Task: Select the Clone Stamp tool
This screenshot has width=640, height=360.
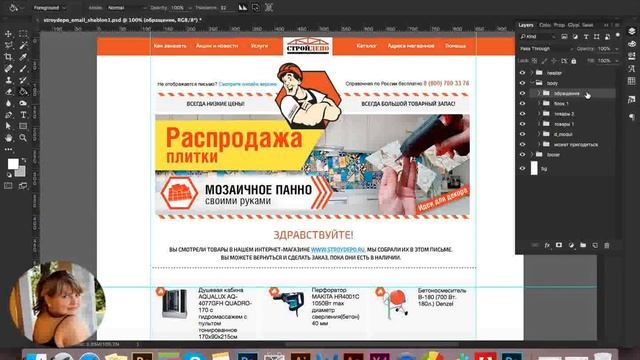Action: pos(8,80)
